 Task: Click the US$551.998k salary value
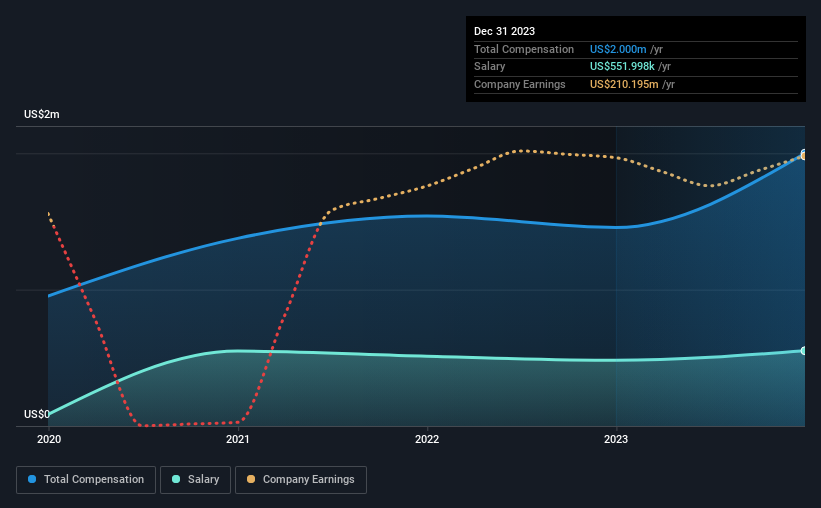pyautogui.click(x=622, y=67)
